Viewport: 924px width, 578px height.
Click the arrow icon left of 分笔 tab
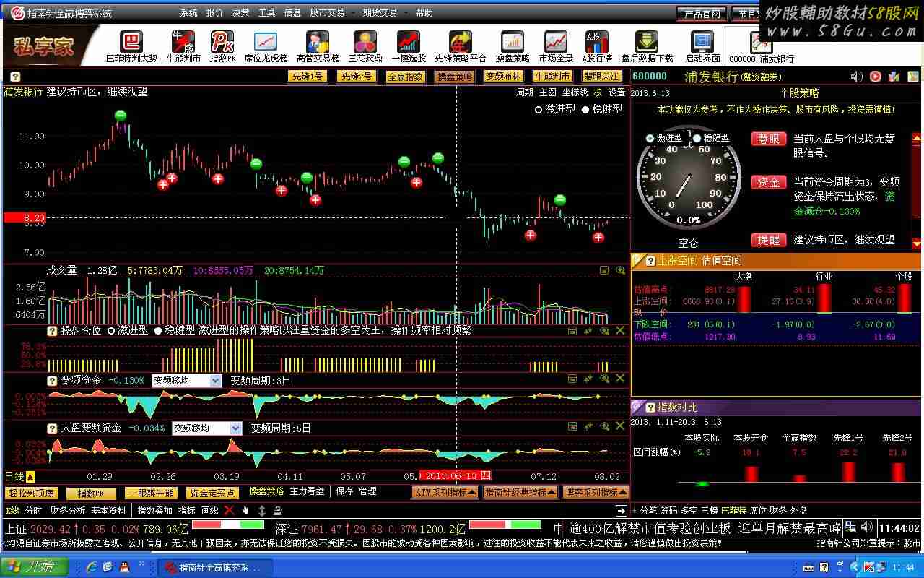click(621, 511)
